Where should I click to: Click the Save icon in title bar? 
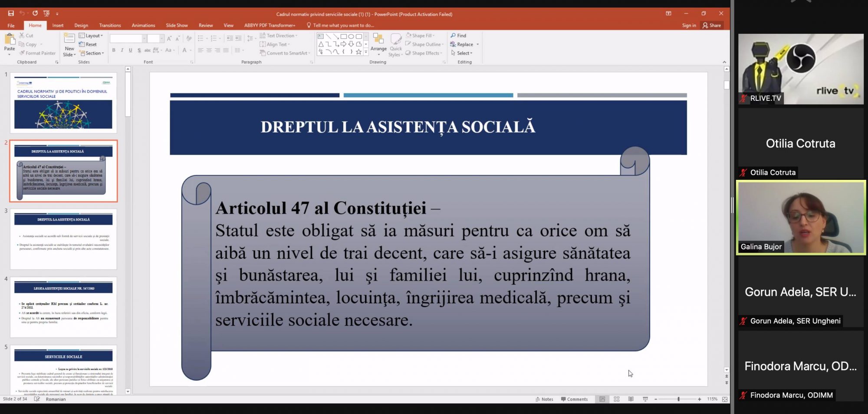click(11, 13)
